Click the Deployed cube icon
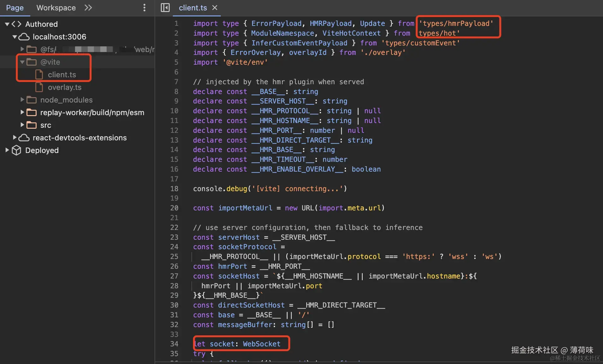603x364 pixels. [16, 150]
